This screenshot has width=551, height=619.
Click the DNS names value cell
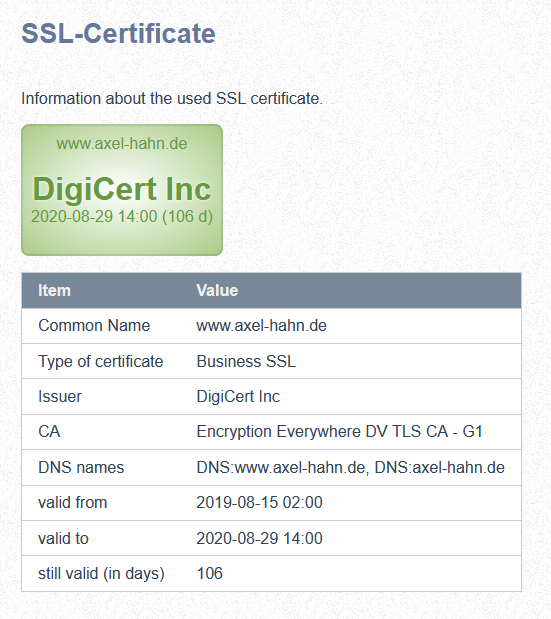350,467
